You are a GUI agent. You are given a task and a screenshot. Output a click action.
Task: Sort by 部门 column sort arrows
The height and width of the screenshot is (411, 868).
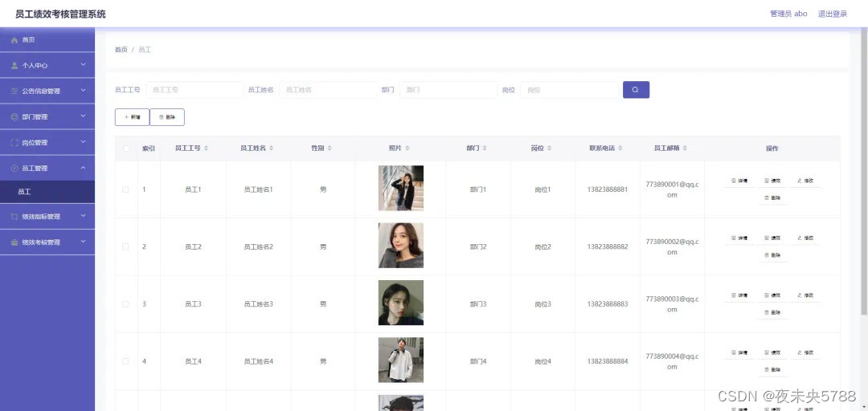coord(485,149)
